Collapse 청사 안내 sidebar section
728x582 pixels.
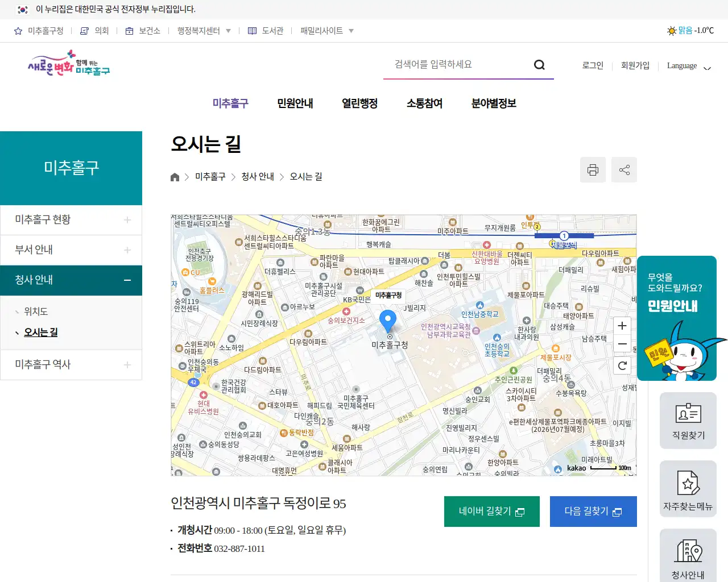pyautogui.click(x=71, y=280)
